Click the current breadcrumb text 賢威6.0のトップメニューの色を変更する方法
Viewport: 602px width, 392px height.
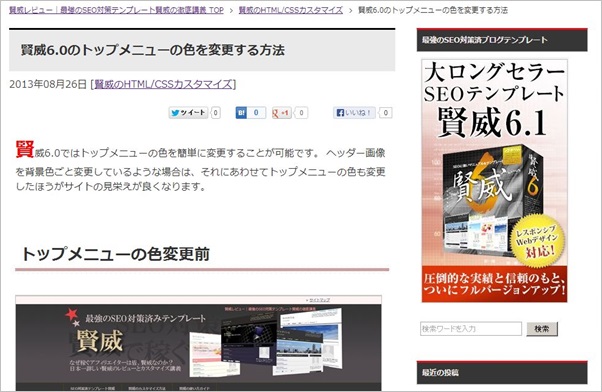(433, 10)
